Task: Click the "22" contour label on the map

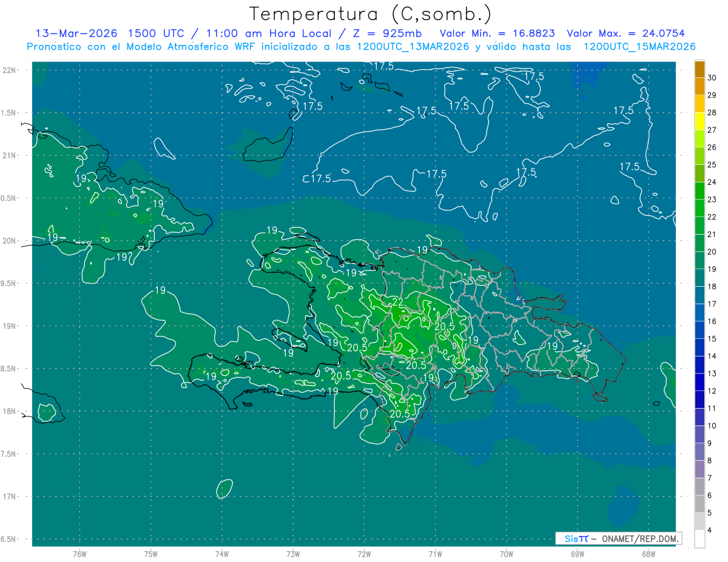Action: (x=398, y=302)
